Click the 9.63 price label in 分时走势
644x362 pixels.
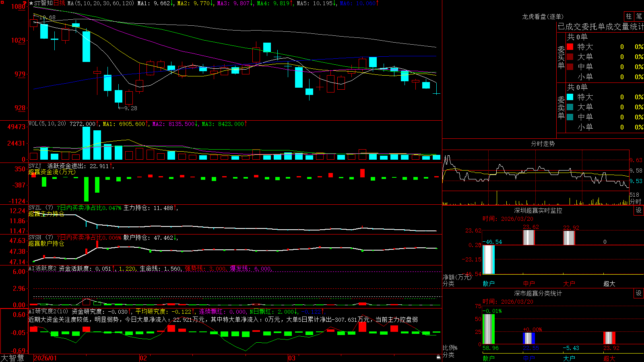point(636,160)
